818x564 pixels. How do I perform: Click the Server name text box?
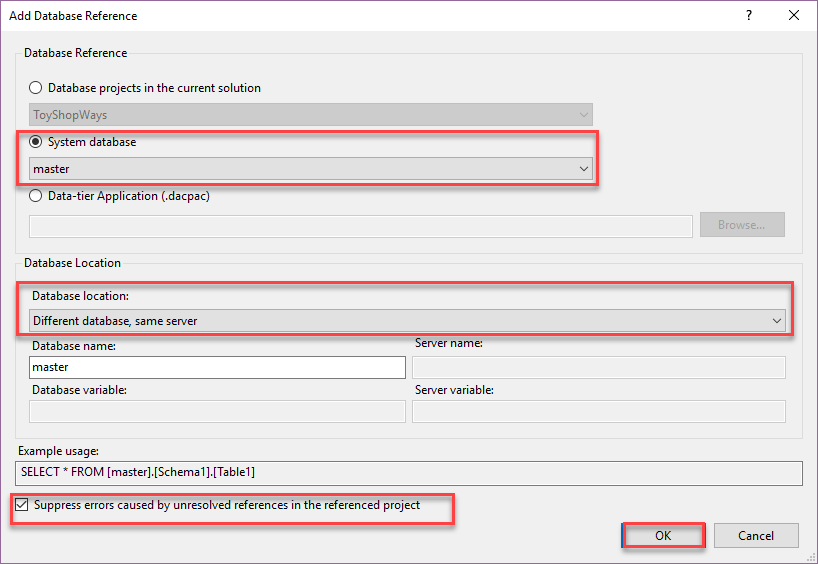(598, 367)
